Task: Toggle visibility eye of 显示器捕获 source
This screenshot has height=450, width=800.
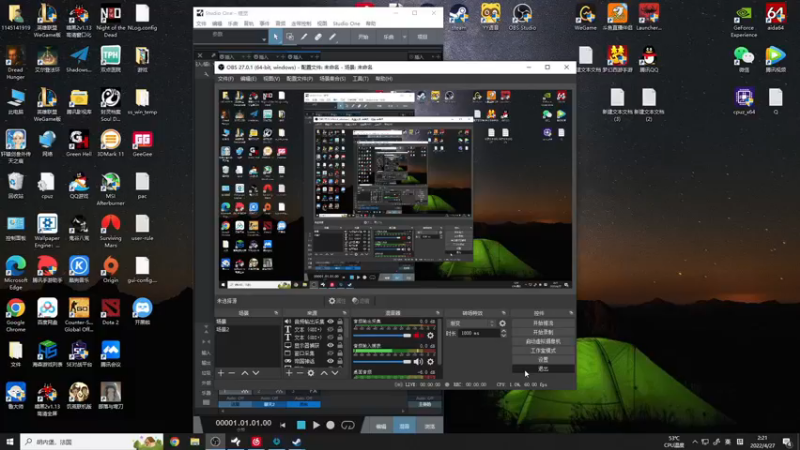Action: point(331,345)
